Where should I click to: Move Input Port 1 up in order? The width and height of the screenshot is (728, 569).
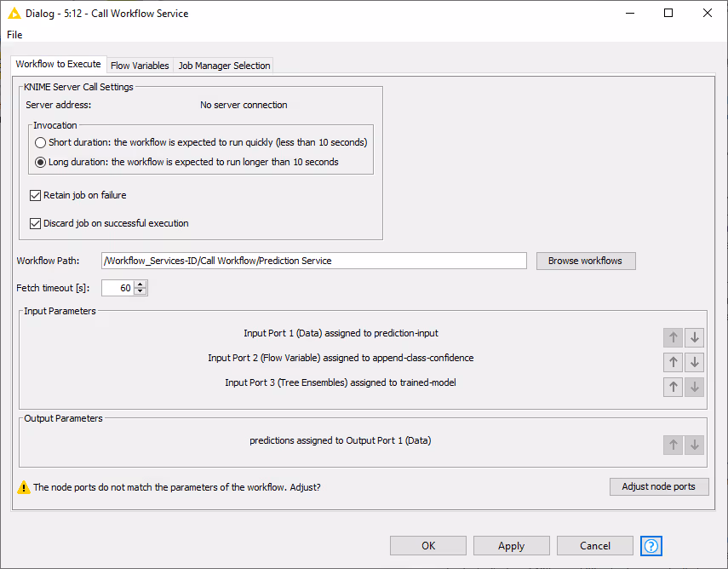(673, 337)
